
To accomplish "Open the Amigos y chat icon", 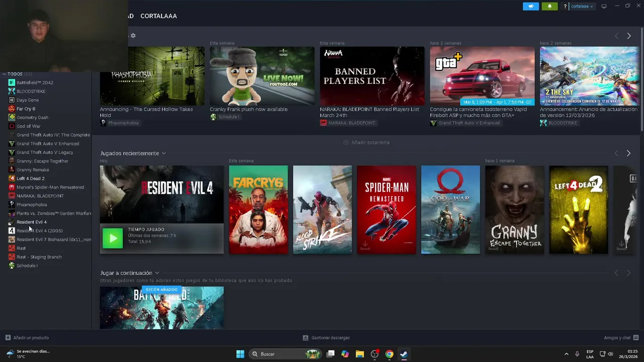I will tap(636, 337).
